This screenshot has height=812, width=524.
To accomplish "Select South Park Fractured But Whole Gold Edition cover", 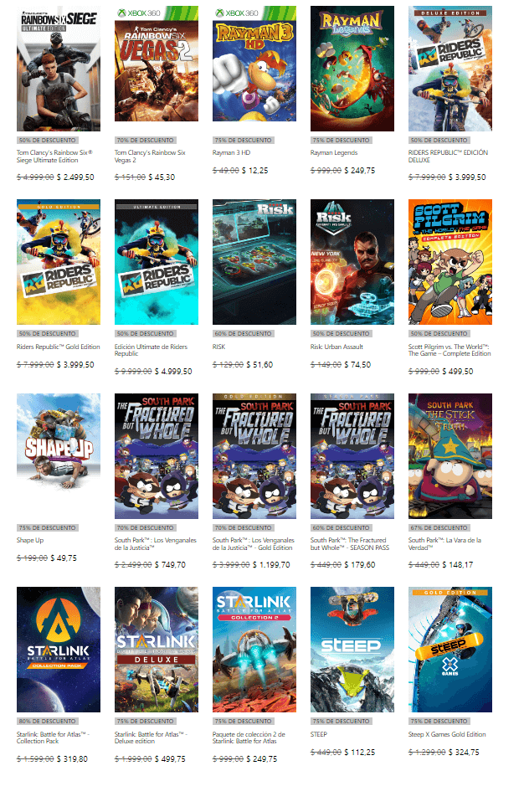I will 254,455.
